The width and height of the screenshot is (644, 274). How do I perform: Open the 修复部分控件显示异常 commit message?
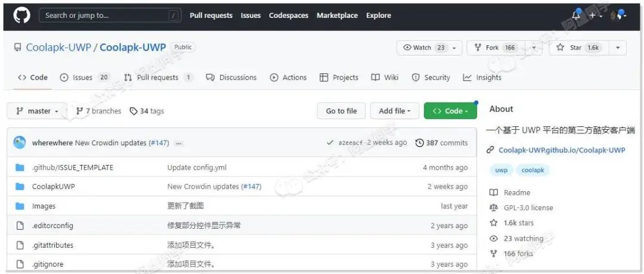click(204, 226)
